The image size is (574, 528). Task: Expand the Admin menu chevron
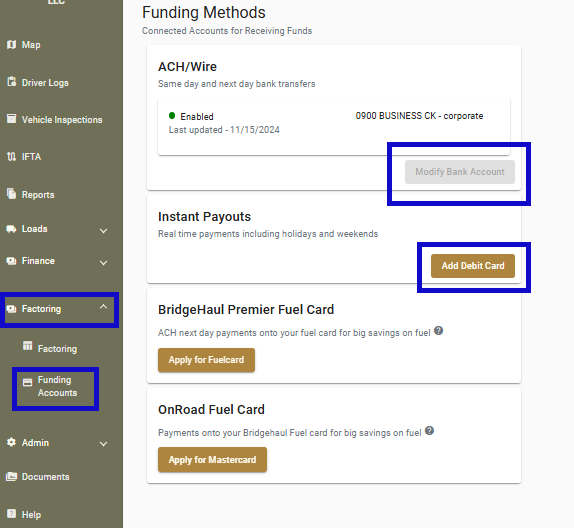104,444
